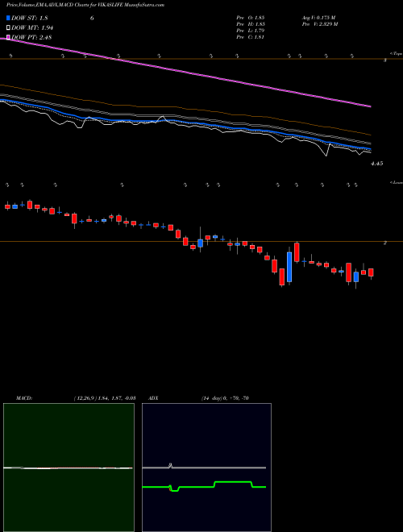Click the MACD (12,26,9) values text

click(x=105, y=398)
